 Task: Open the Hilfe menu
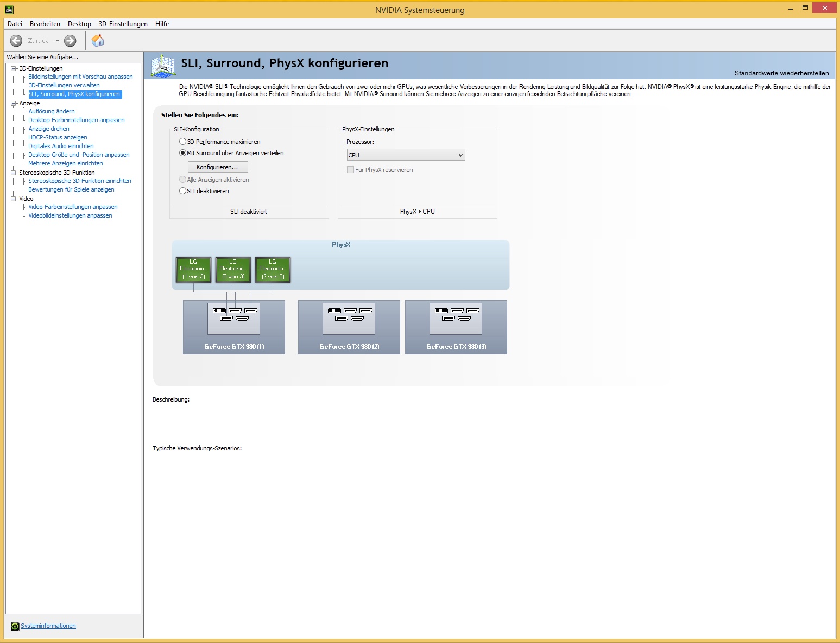(x=162, y=24)
